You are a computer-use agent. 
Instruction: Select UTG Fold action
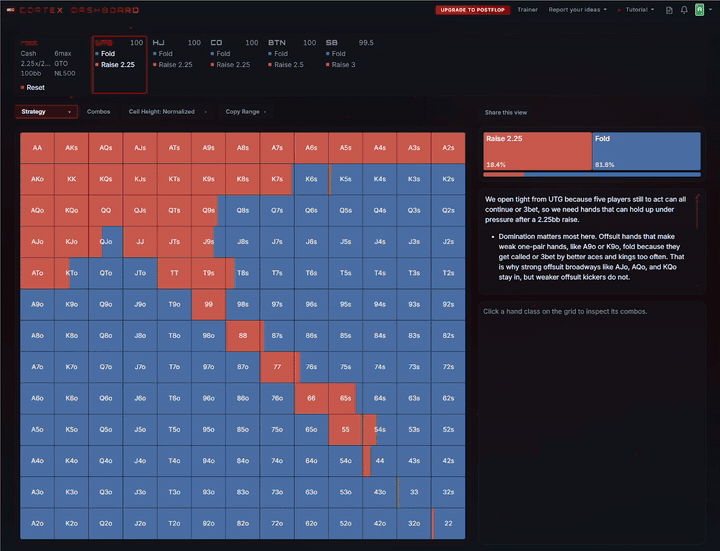click(105, 54)
